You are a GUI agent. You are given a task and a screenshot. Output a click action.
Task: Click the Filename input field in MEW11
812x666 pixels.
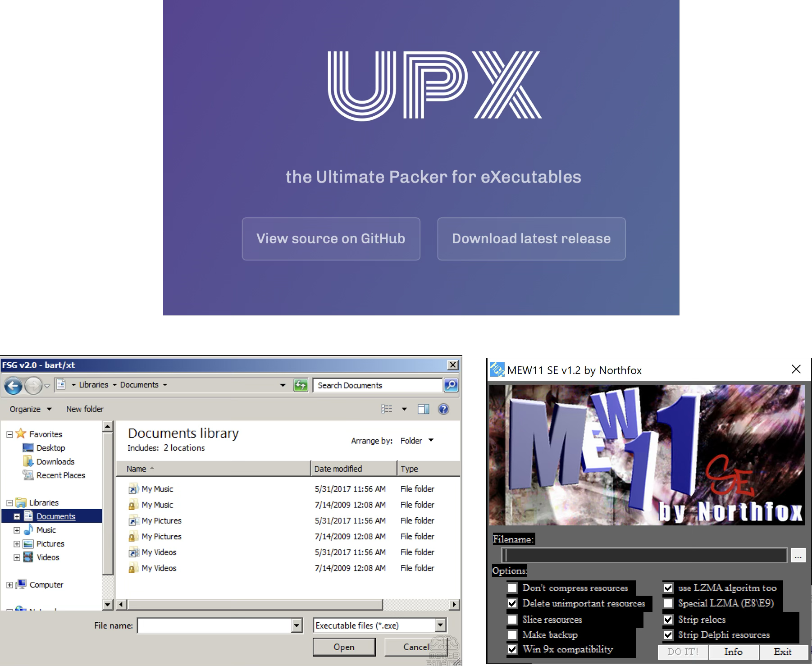coord(645,555)
